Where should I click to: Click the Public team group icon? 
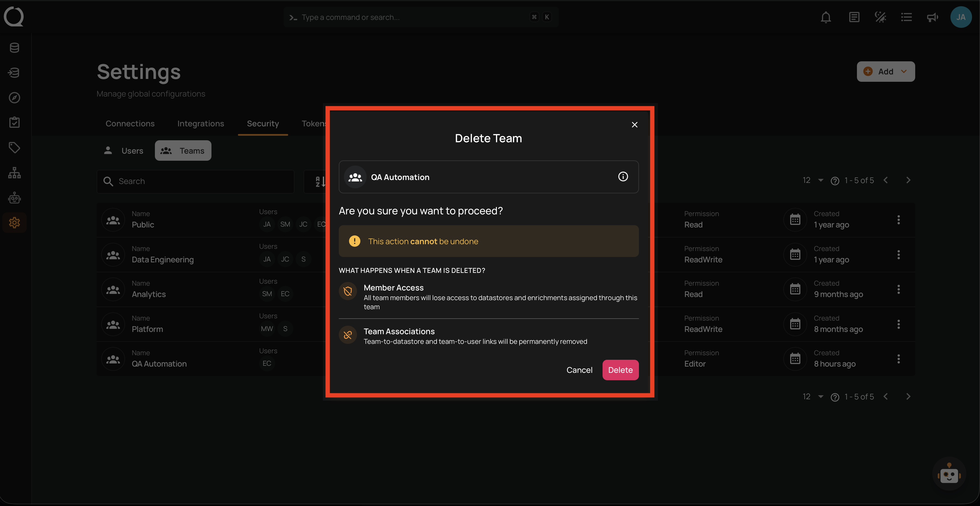pyautogui.click(x=113, y=220)
